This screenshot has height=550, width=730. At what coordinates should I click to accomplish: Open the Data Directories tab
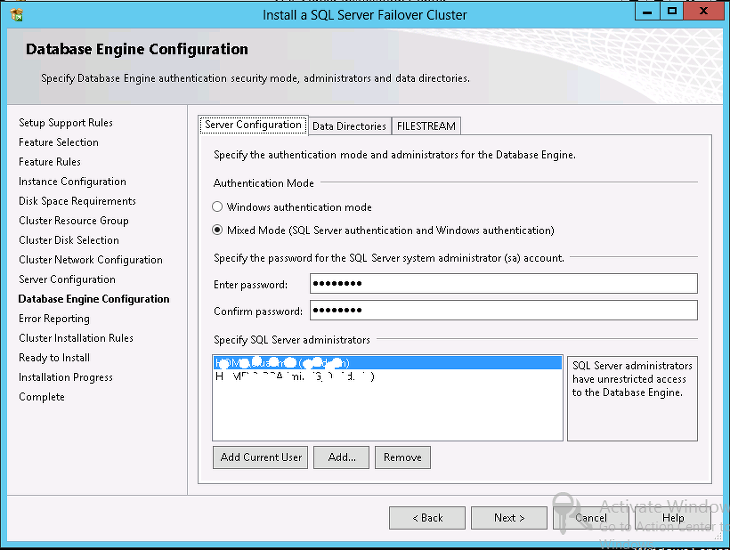(349, 126)
